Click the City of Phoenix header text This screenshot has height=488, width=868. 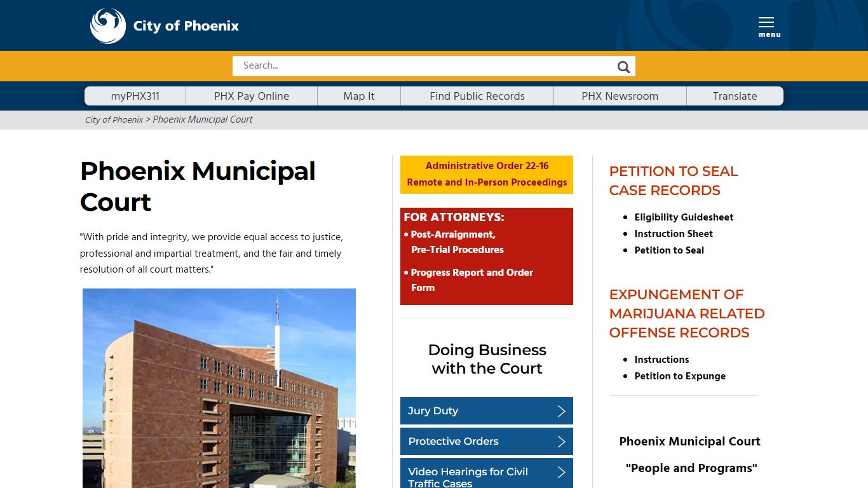(186, 26)
